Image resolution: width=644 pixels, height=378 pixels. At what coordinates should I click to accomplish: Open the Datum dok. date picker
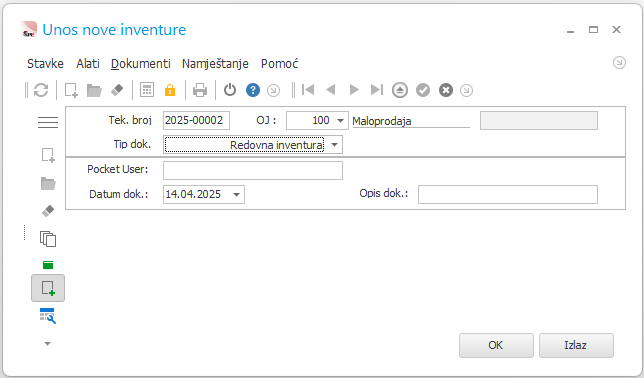(x=237, y=194)
